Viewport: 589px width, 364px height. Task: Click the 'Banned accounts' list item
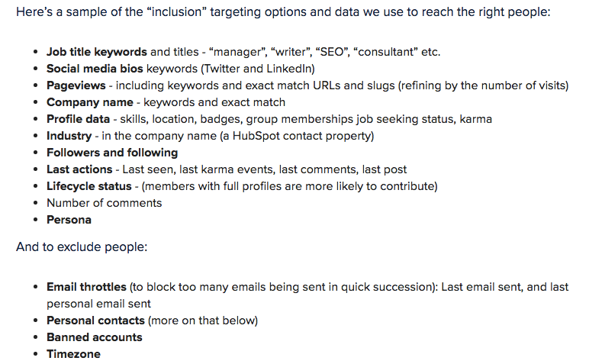coord(95,337)
